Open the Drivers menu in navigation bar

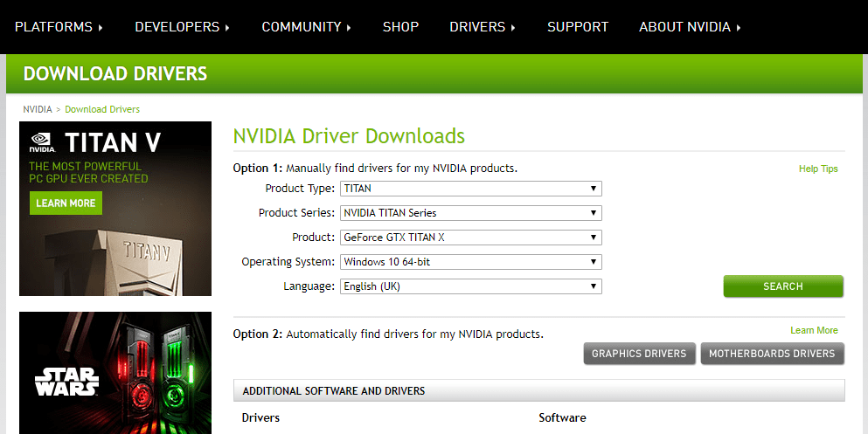click(482, 27)
